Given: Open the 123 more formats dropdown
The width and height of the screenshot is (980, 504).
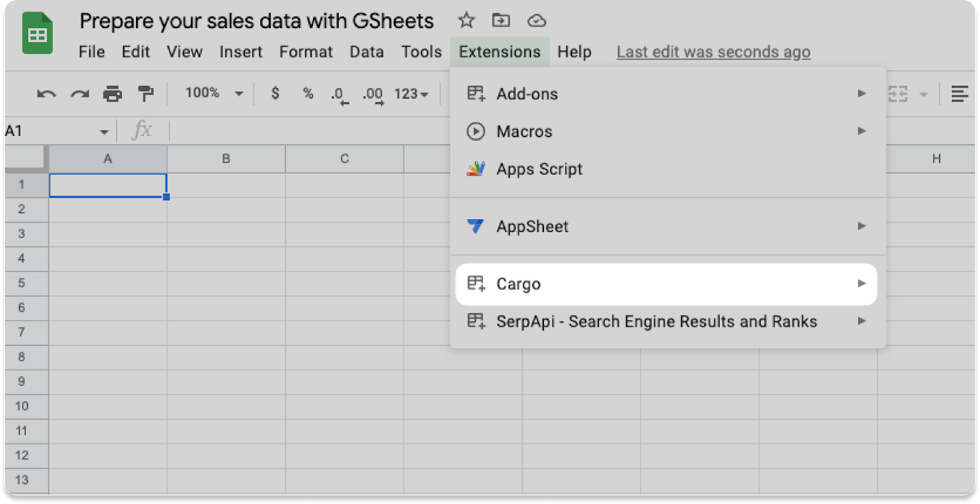Looking at the screenshot, I should (x=411, y=94).
